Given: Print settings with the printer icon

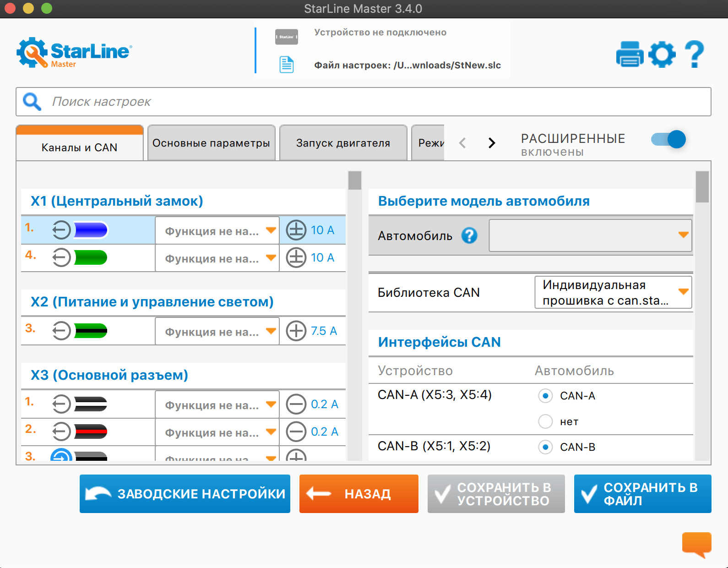Looking at the screenshot, I should 630,54.
